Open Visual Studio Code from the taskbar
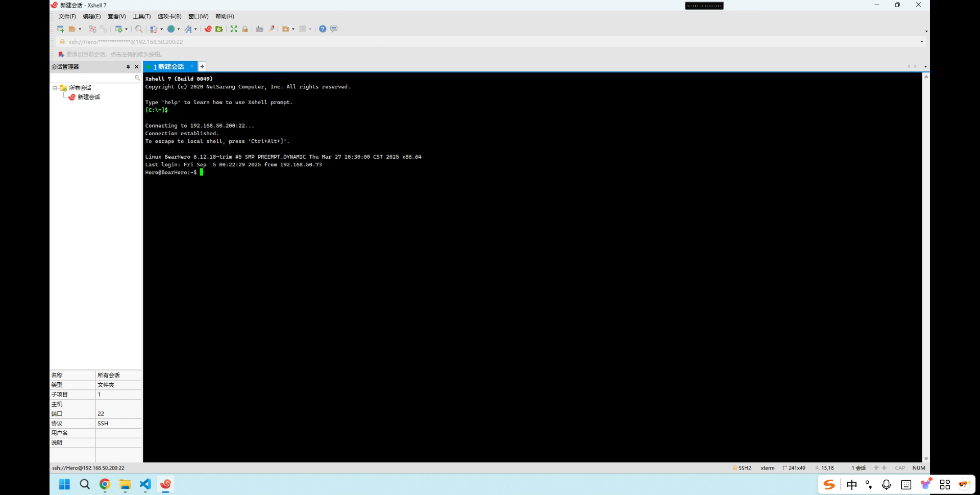 pos(145,484)
